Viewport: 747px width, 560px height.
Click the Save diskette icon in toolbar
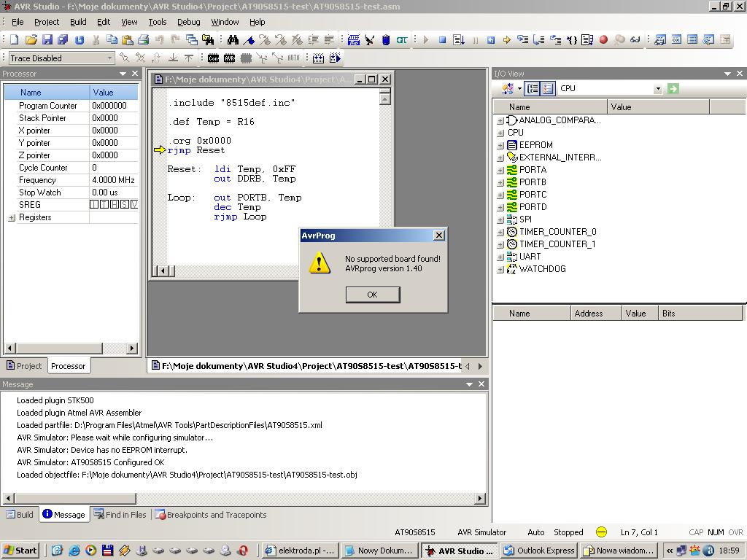pyautogui.click(x=47, y=39)
